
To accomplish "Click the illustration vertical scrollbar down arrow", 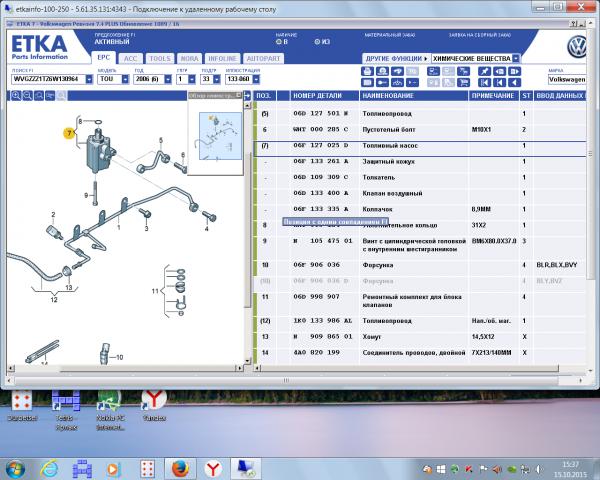I will [247, 361].
